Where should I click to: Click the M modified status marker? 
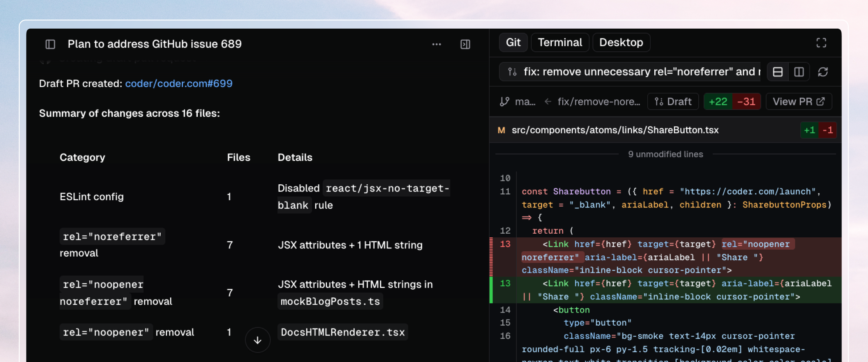pyautogui.click(x=501, y=130)
